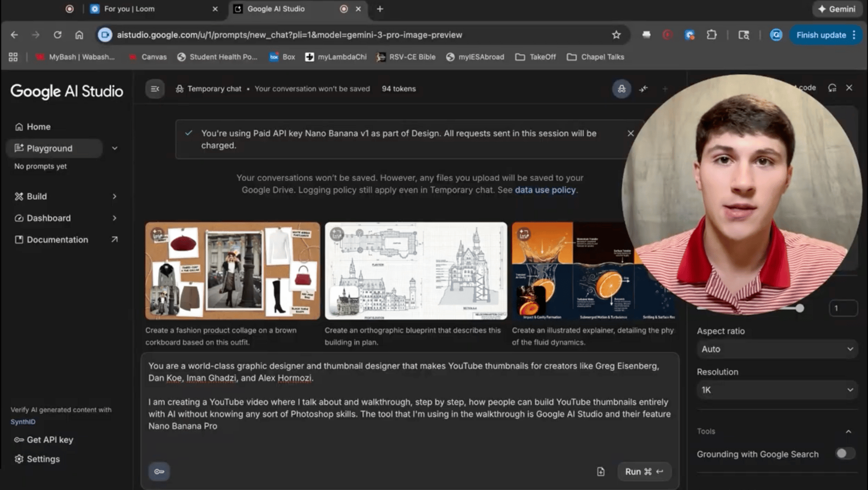Image resolution: width=868 pixels, height=490 pixels.
Task: Reload the page with the refresh button
Action: pyautogui.click(x=57, y=35)
